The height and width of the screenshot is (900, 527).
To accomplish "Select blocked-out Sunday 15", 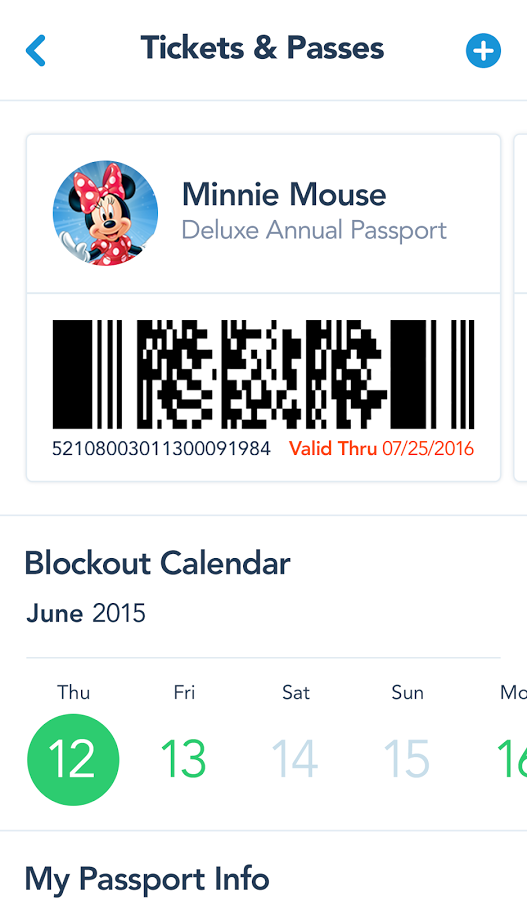I will (406, 759).
